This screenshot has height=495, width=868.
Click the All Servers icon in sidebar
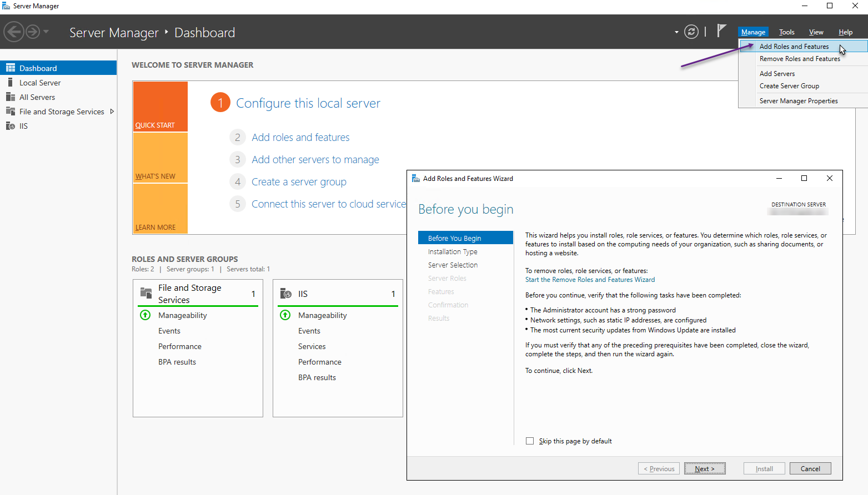11,97
